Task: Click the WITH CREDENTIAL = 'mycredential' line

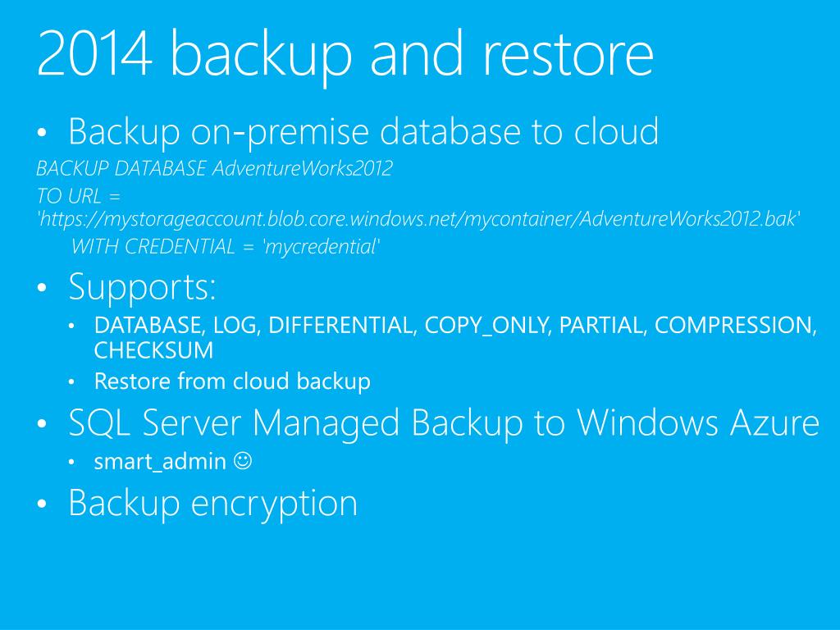Action: pos(226,247)
